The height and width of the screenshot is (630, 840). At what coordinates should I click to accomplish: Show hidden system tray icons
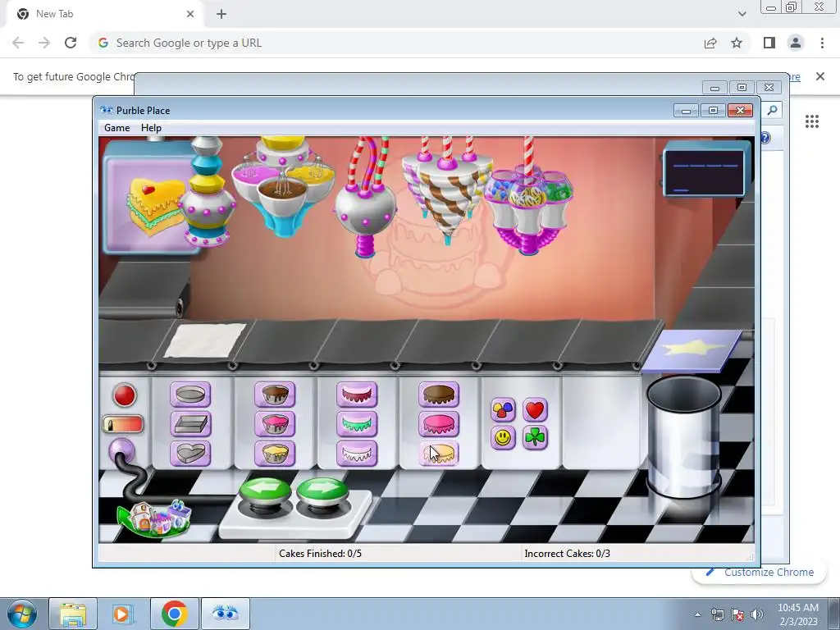click(697, 614)
